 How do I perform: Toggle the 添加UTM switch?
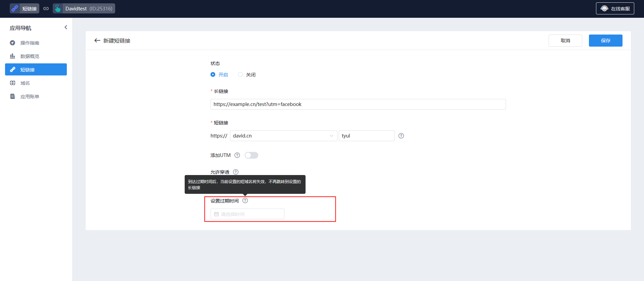(251, 155)
